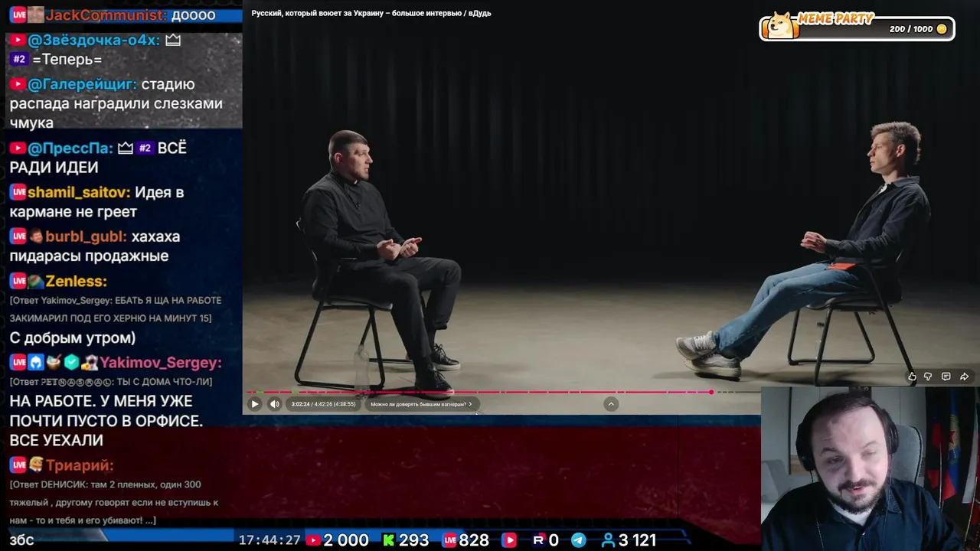980x551 pixels.
Task: Click the avatar icon before Zenless
Action: click(36, 281)
